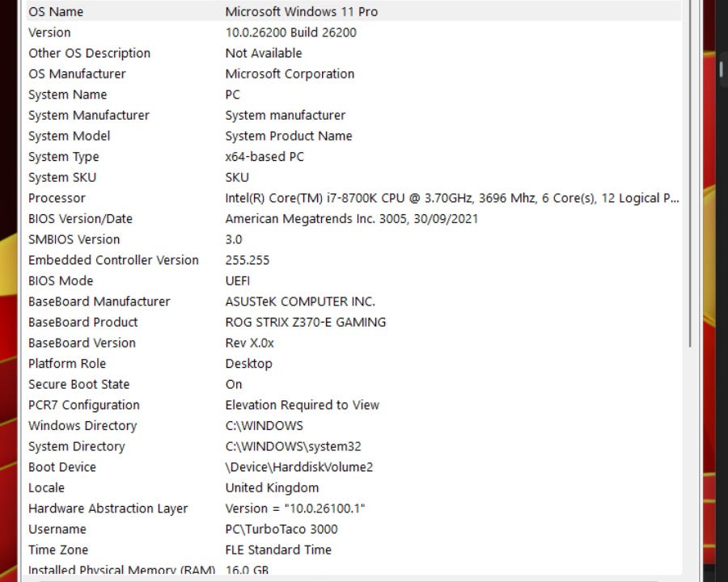
Task: Click the Microsoft Corporation value
Action: point(290,74)
